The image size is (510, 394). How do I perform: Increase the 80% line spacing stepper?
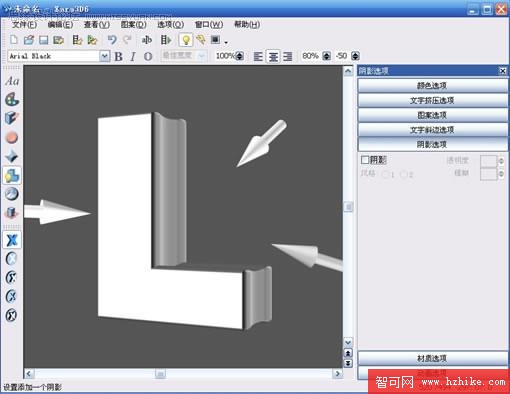327,54
